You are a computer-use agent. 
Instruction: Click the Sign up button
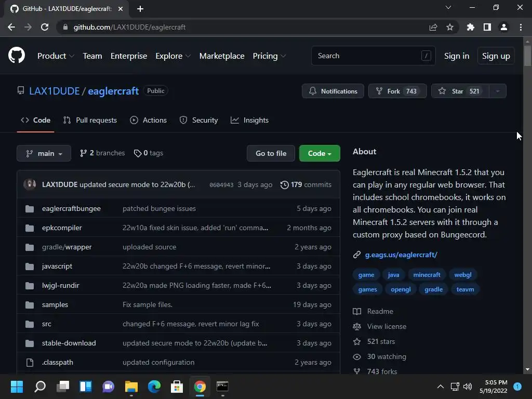[x=496, y=56]
